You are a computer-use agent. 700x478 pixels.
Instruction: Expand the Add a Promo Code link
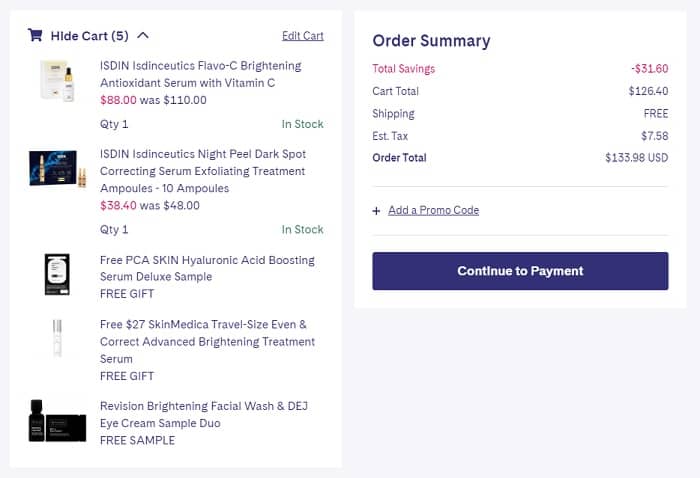click(x=433, y=210)
